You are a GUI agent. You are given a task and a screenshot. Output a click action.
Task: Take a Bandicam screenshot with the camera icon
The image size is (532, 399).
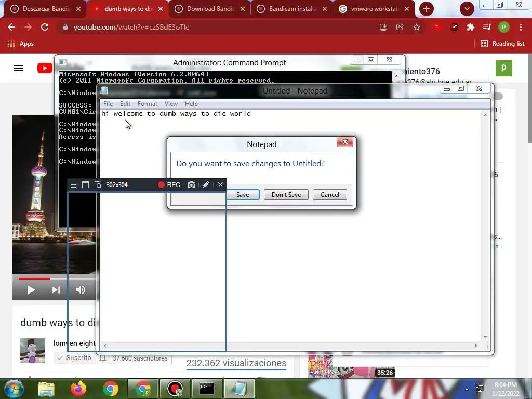tap(191, 185)
